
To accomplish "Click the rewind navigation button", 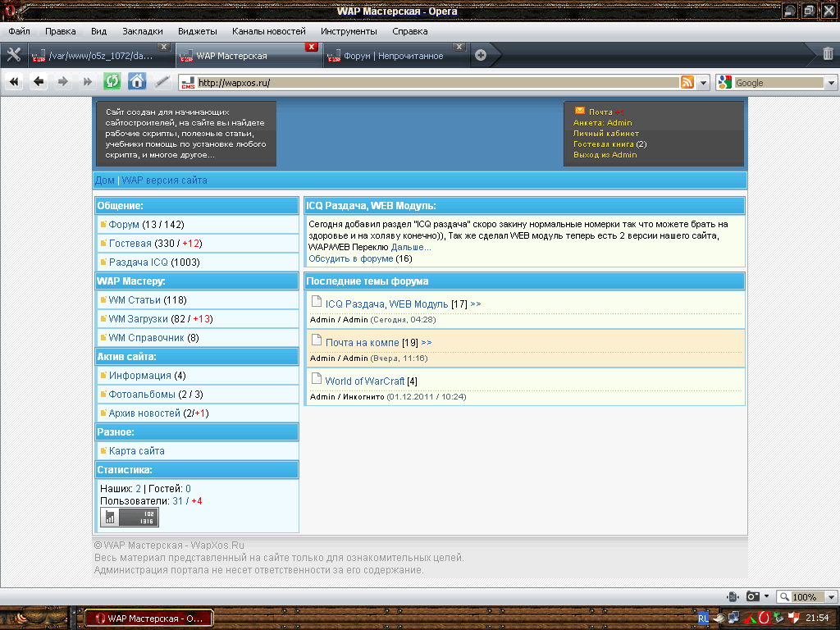I will [14, 82].
